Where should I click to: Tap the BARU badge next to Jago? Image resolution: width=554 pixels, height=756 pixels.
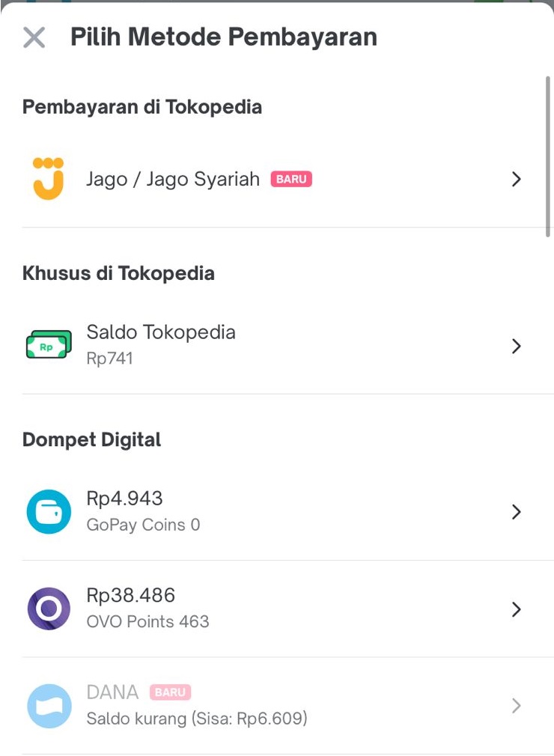[291, 179]
